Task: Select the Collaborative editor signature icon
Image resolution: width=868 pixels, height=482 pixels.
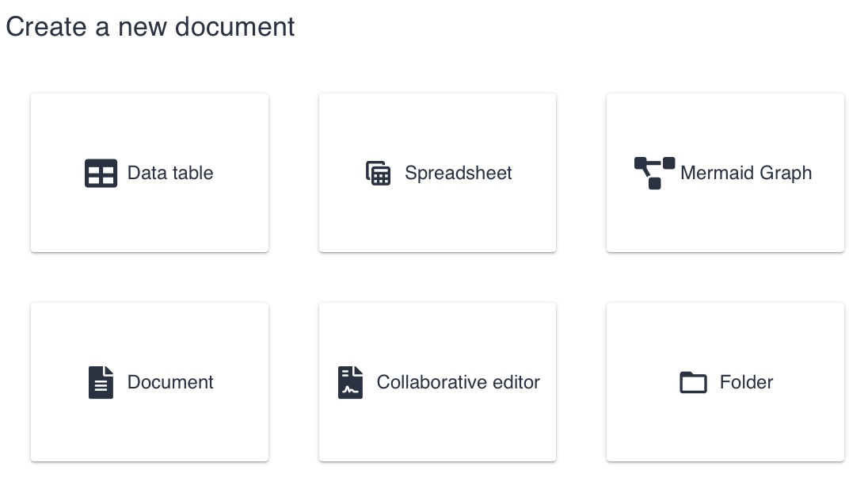Action: [x=350, y=382]
